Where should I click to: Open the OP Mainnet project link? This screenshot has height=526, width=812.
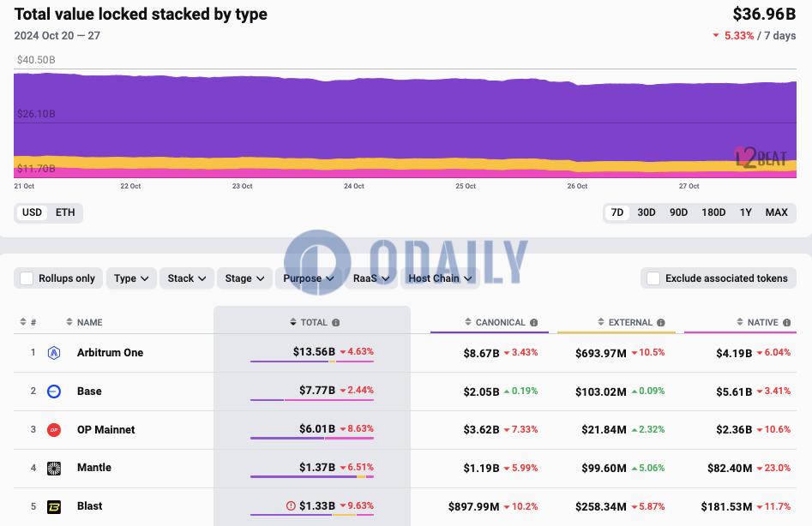[105, 430]
